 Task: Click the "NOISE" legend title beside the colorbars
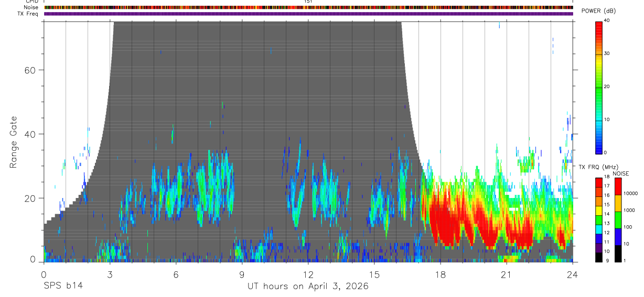coord(621,173)
